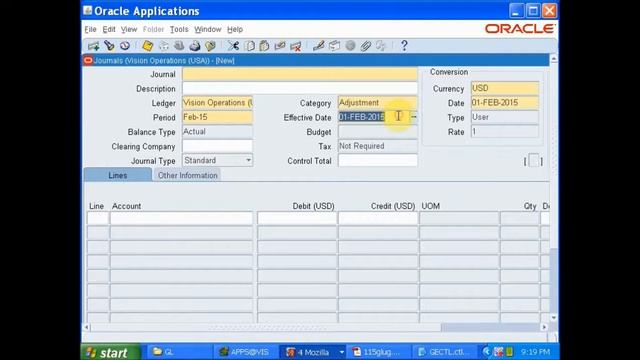Click the first row Account cell
The width and height of the screenshot is (640, 360).
(x=182, y=218)
